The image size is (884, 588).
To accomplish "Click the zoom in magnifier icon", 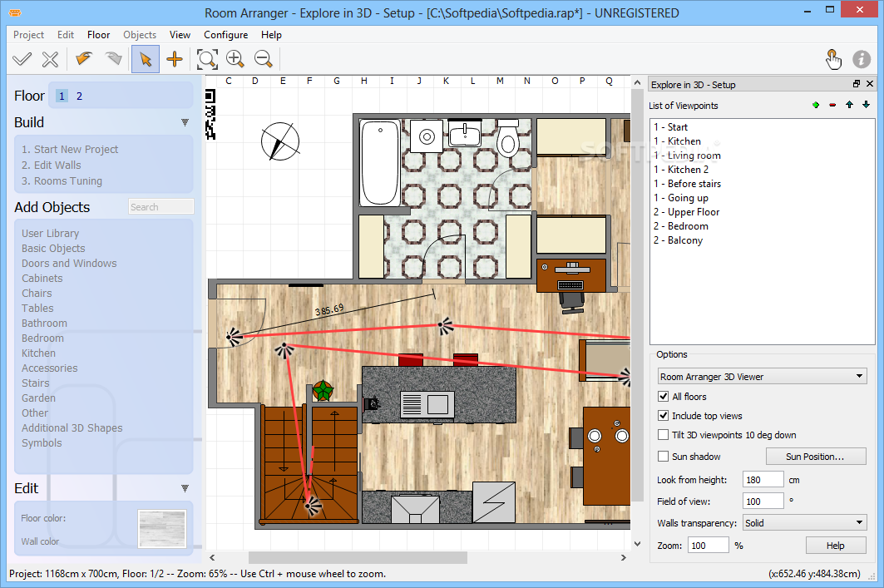I will point(235,59).
